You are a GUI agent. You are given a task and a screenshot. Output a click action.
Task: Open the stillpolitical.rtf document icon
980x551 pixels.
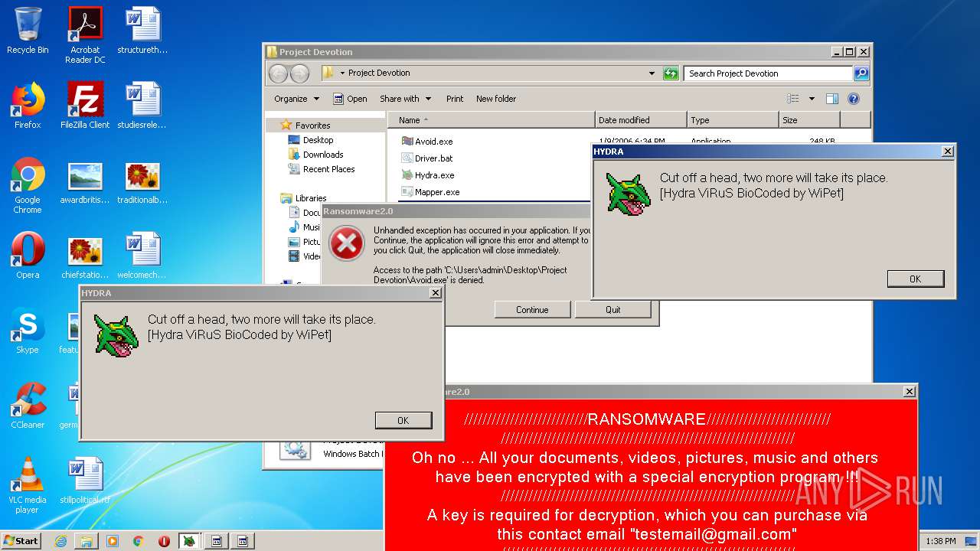coord(85,481)
